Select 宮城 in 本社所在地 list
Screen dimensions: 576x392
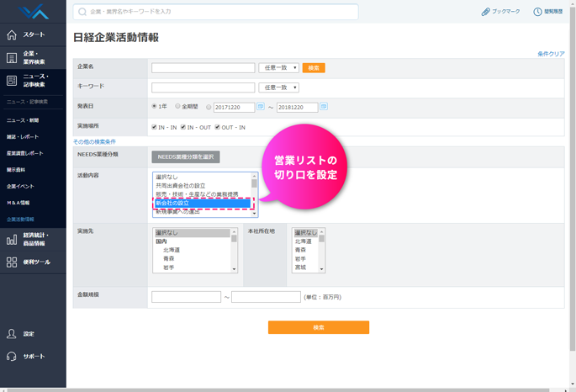300,268
